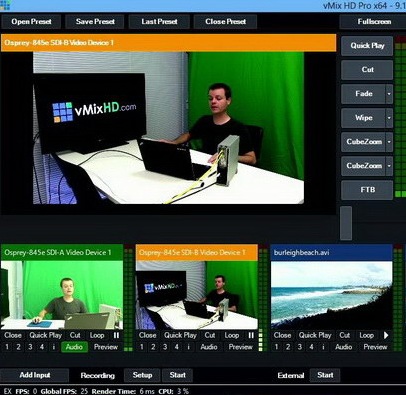Image resolution: width=406 pixels, height=395 pixels.
Task: Toggle Loop on burleighbeach.avi input
Action: [366, 335]
